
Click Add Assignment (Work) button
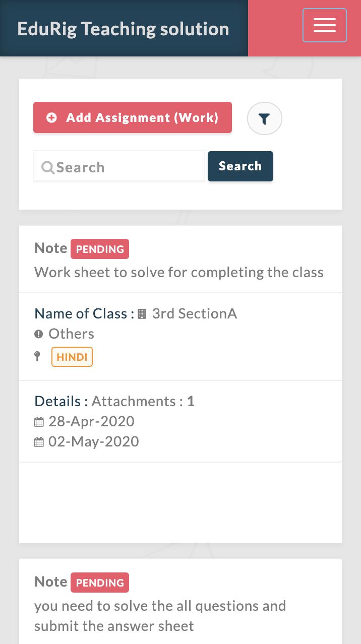(x=133, y=117)
